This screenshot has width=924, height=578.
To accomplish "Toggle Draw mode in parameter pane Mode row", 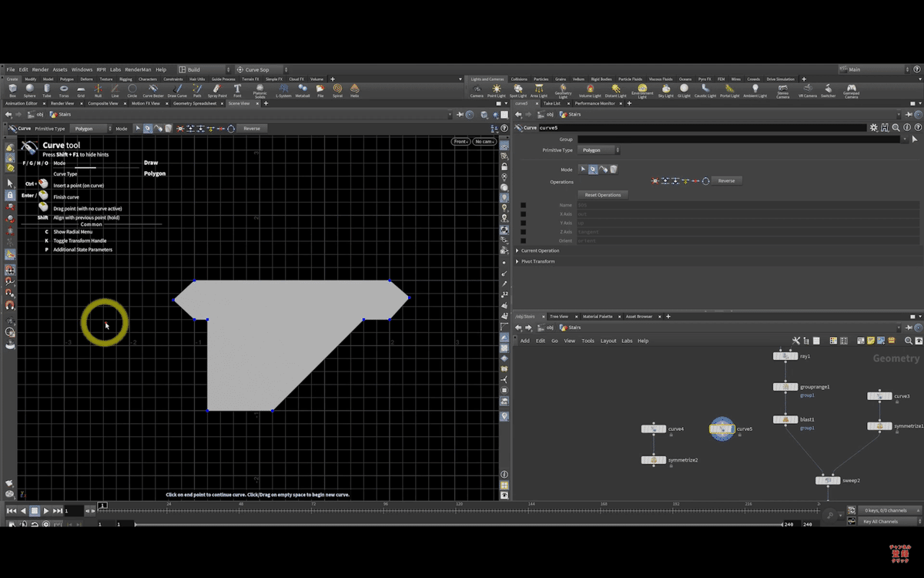I will (593, 170).
